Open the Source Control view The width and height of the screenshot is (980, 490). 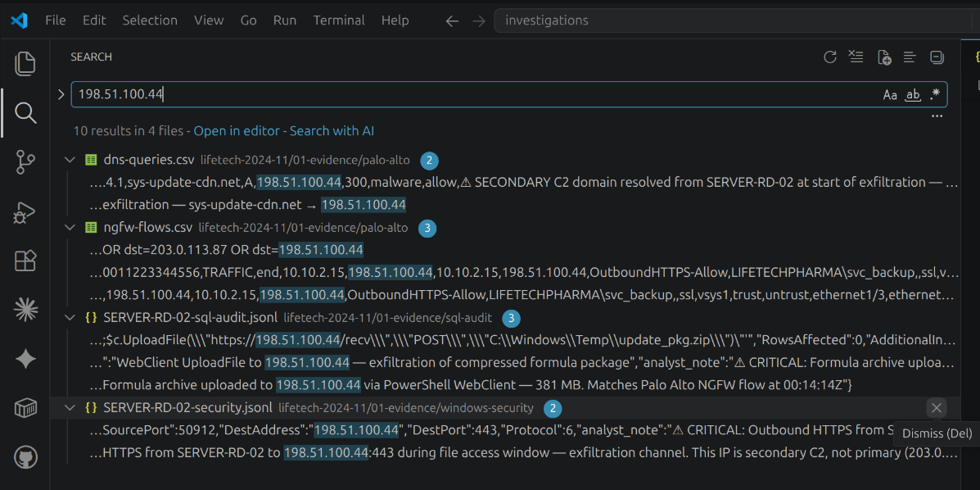[x=25, y=162]
